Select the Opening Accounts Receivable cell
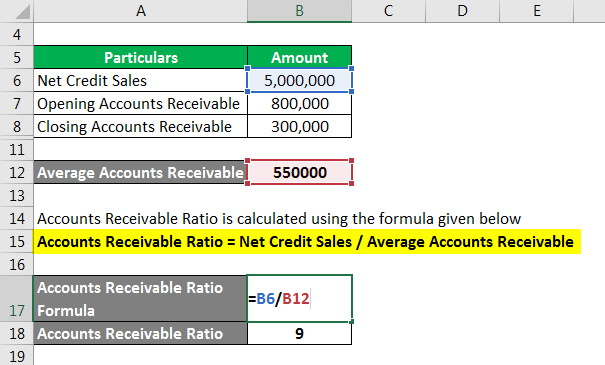The width and height of the screenshot is (605, 365). click(x=140, y=103)
